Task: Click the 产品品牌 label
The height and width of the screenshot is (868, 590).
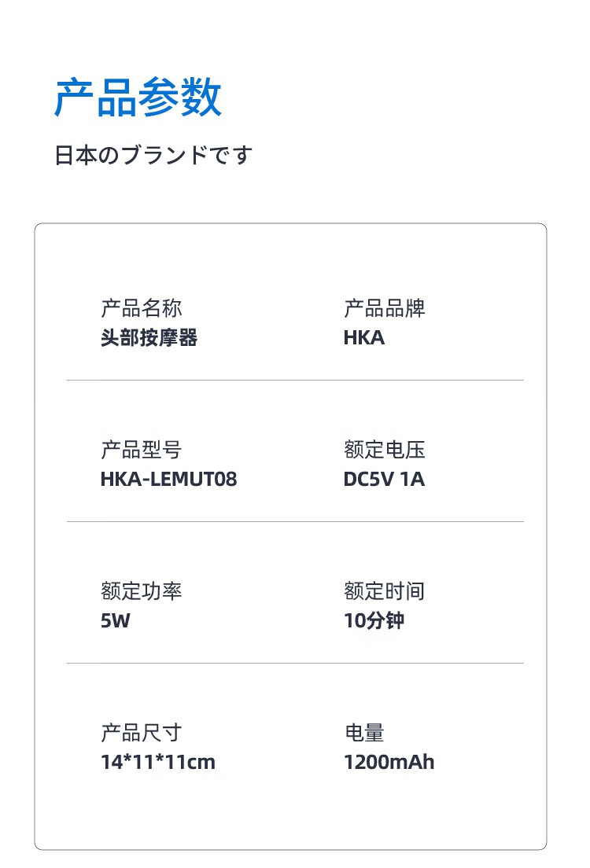Action: 385,308
